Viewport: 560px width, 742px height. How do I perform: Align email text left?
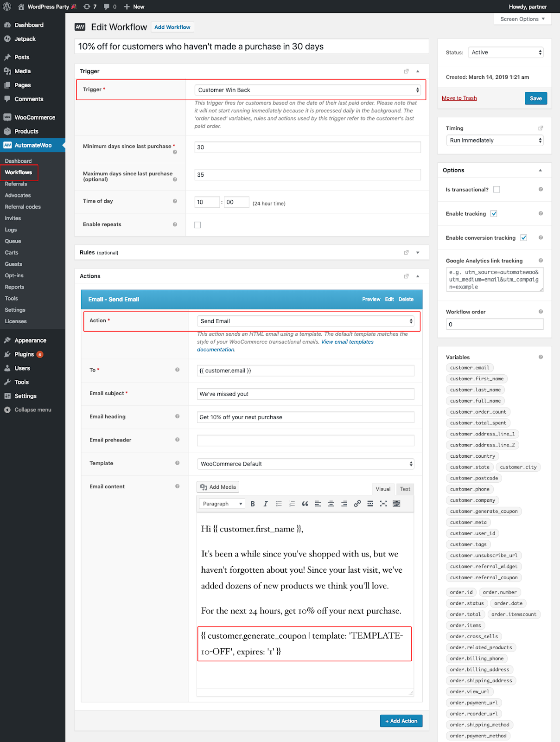click(x=318, y=504)
